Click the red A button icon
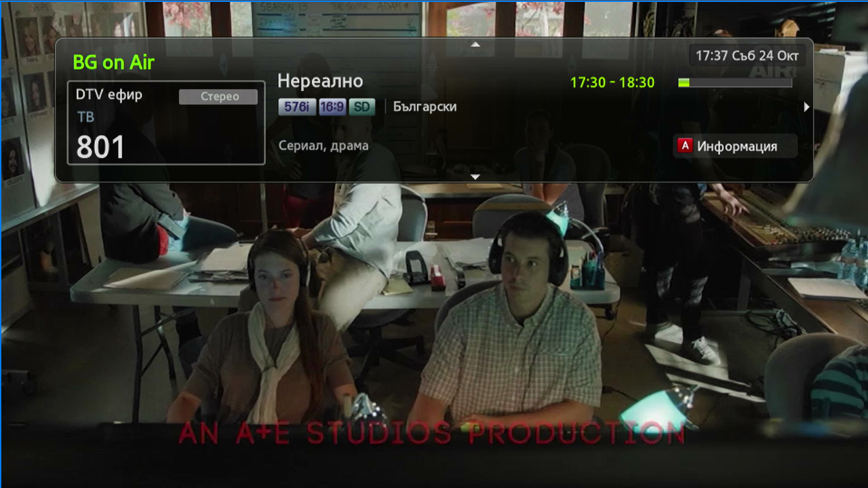Image resolution: width=868 pixels, height=488 pixels. pyautogui.click(x=686, y=146)
